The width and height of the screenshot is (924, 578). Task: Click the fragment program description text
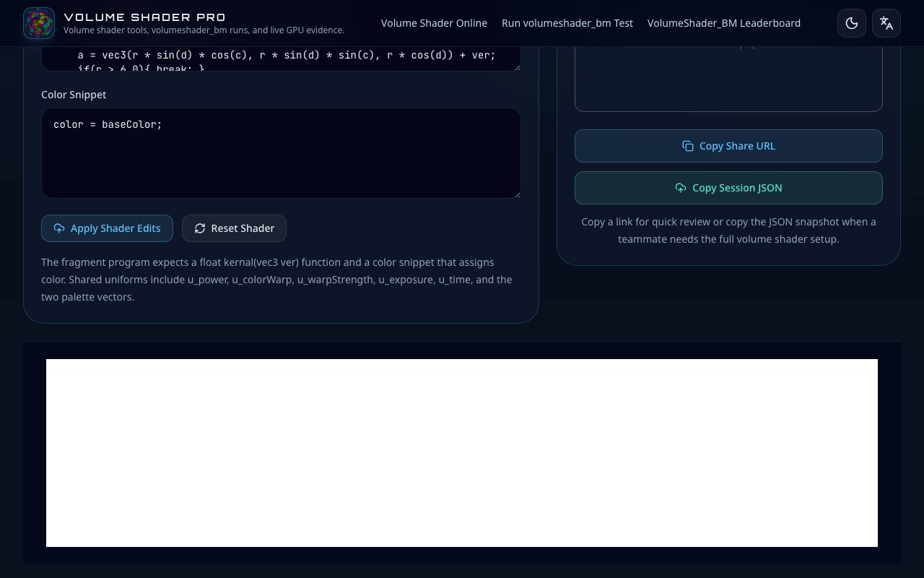click(x=276, y=280)
